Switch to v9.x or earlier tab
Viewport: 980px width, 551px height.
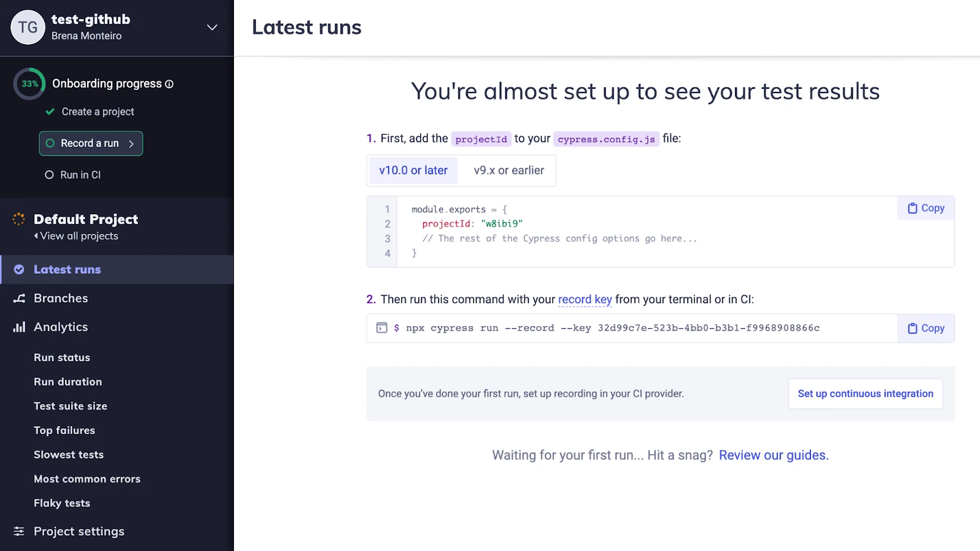coord(509,170)
